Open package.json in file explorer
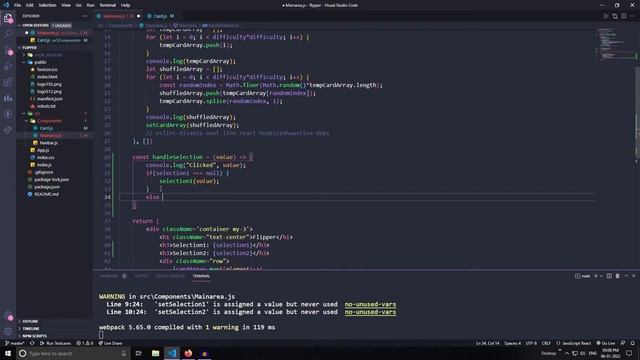Viewport: 640px width, 360px height. coord(47,187)
